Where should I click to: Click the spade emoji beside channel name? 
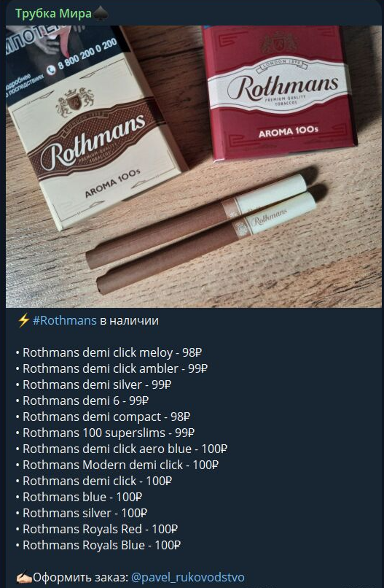click(101, 14)
